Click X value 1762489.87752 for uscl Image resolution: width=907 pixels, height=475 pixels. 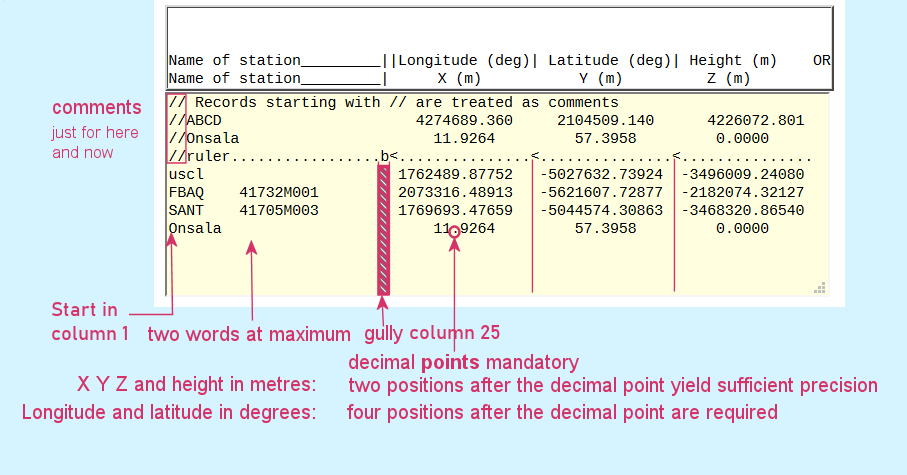455,174
